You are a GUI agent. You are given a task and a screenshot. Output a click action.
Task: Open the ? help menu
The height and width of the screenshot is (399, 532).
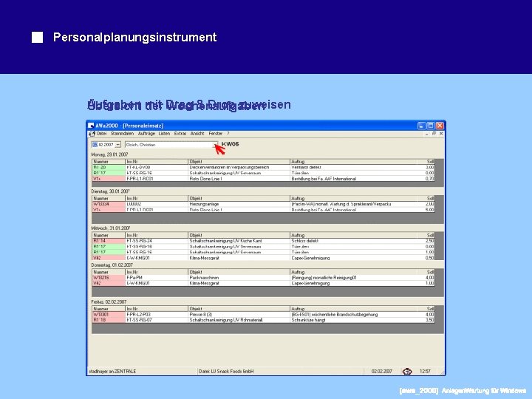(228, 134)
